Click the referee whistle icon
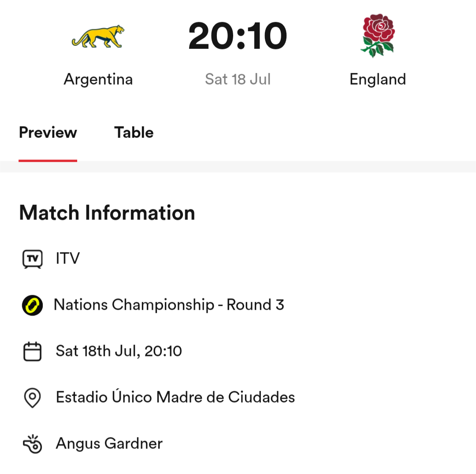The width and height of the screenshot is (476, 474). click(x=33, y=444)
